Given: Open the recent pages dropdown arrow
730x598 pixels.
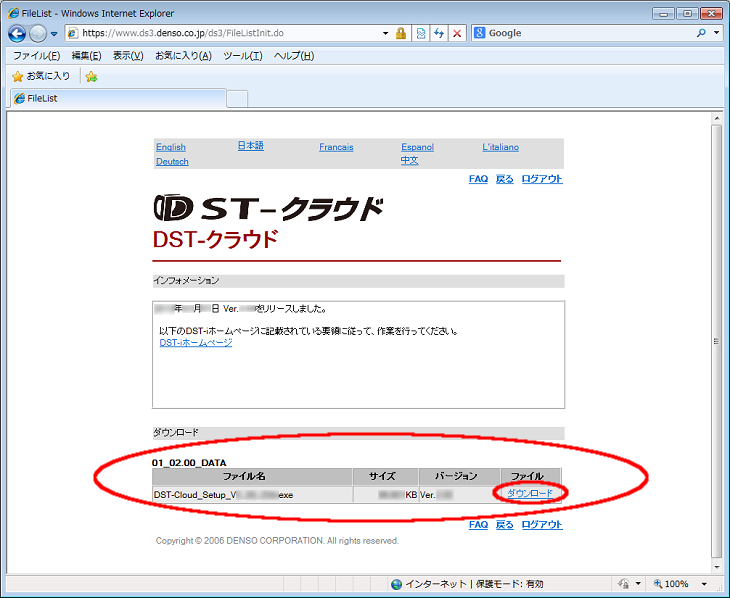Looking at the screenshot, I should 54,34.
